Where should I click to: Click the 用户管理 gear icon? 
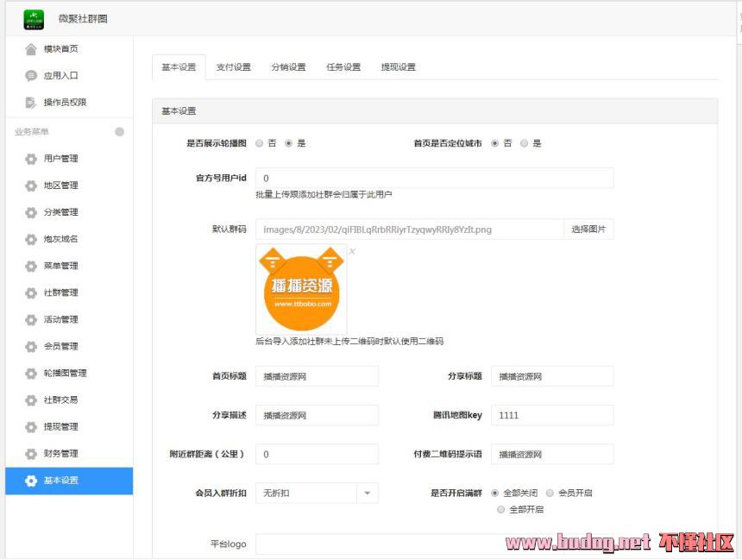[31, 159]
